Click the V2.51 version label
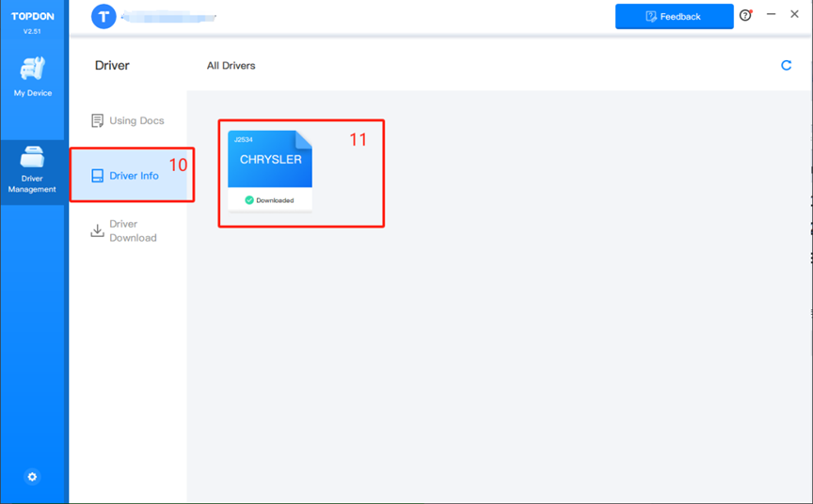This screenshot has height=504, width=813. tap(32, 31)
